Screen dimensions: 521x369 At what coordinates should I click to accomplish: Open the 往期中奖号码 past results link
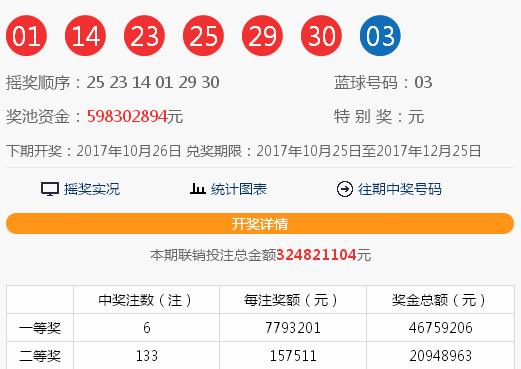click(x=400, y=189)
